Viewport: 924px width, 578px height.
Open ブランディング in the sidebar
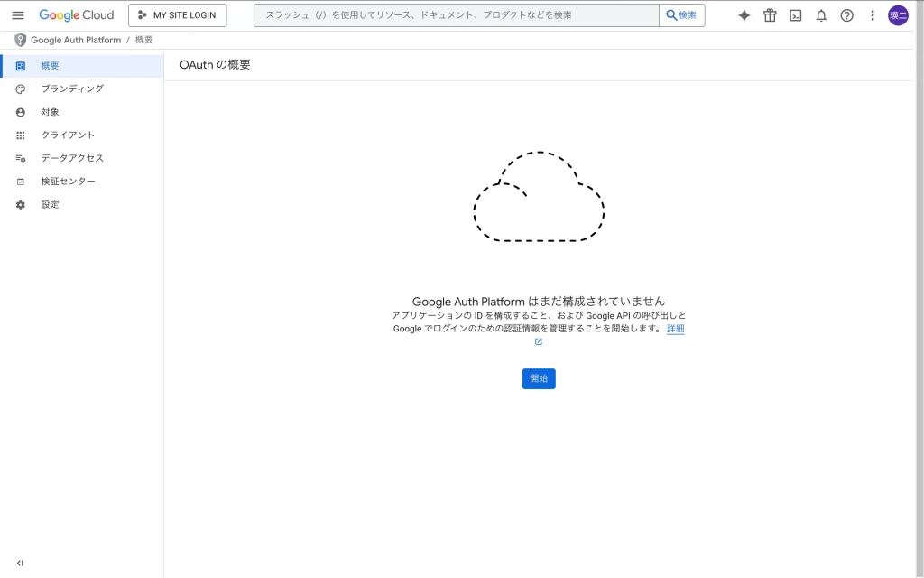click(72, 89)
